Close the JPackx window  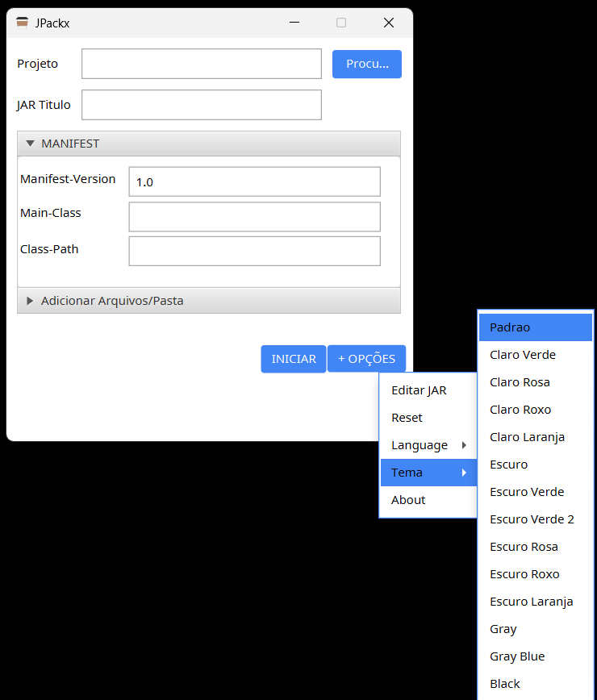(388, 23)
